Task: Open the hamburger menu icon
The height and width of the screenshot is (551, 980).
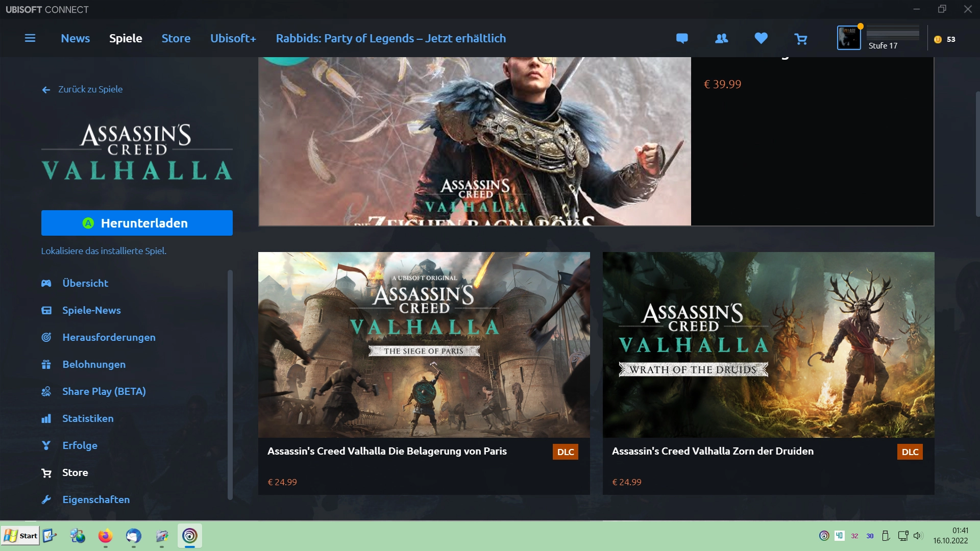Action: 30,38
